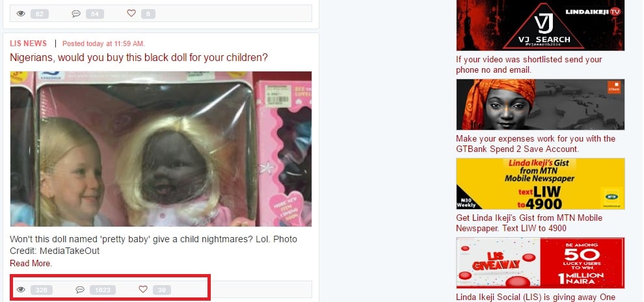Click the 1623 comment count badge
The height and width of the screenshot is (302, 644).
pos(103,290)
